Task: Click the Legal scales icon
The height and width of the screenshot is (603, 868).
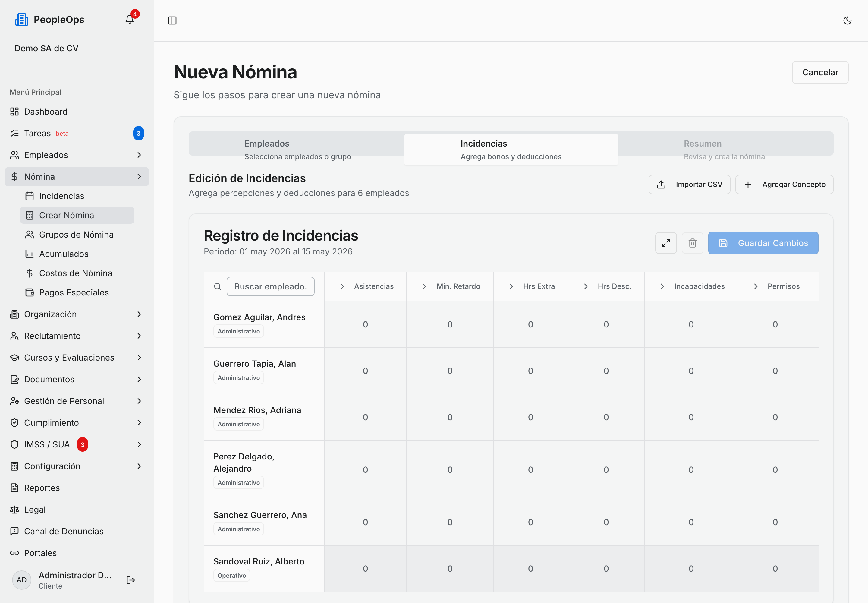Action: (14, 510)
